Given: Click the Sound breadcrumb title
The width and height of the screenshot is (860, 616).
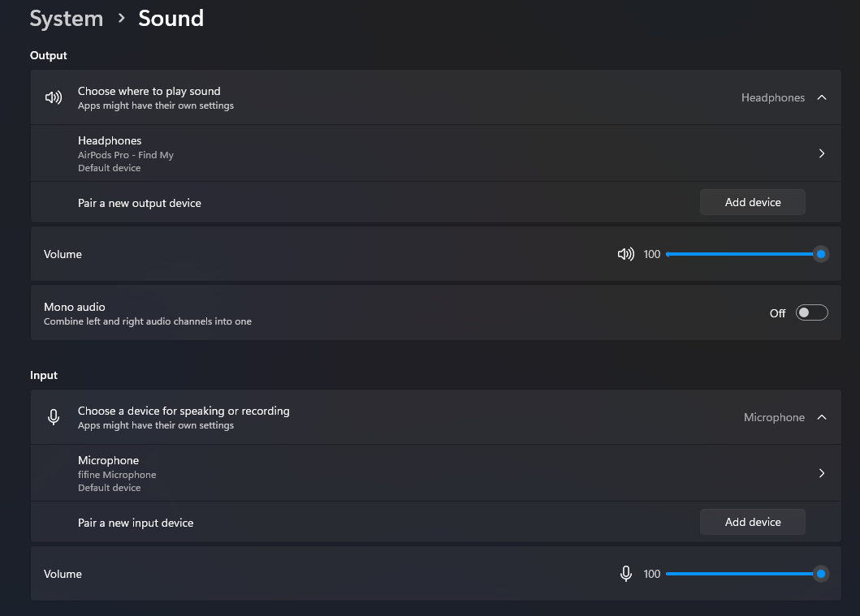Looking at the screenshot, I should 171,19.
